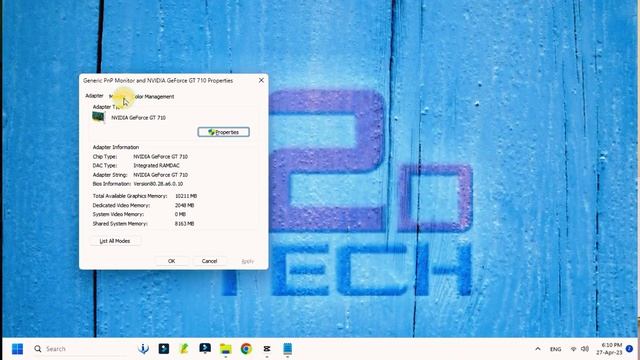The width and height of the screenshot is (640, 360).
Task: Click the List All Modes button
Action: [x=115, y=241]
